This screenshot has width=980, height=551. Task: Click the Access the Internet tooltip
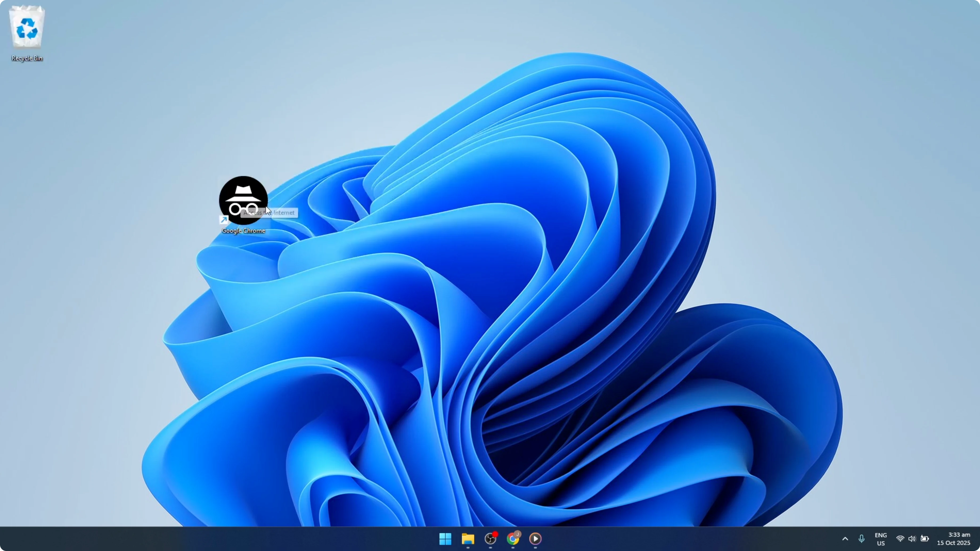[271, 213]
